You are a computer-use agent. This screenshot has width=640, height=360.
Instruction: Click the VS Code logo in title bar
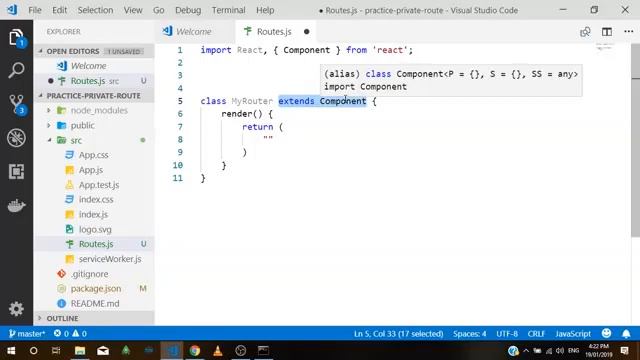coord(12,9)
